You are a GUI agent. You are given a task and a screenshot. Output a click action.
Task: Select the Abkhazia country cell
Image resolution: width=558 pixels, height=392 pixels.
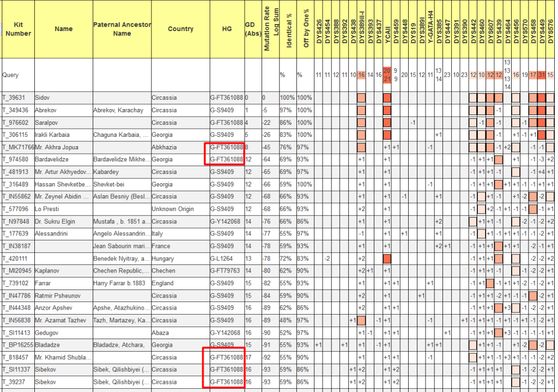166,147
